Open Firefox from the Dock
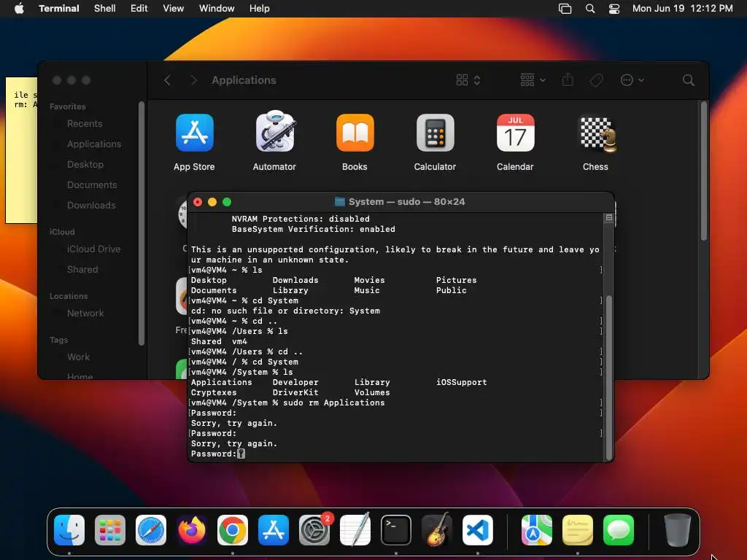Viewport: 747px width, 560px height. [192, 530]
